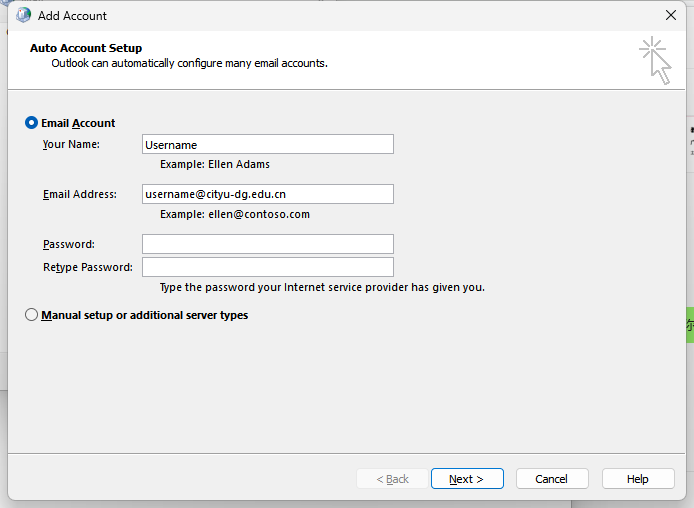Proceed with the Next button
Screen dimensions: 694x508
[x=467, y=479]
